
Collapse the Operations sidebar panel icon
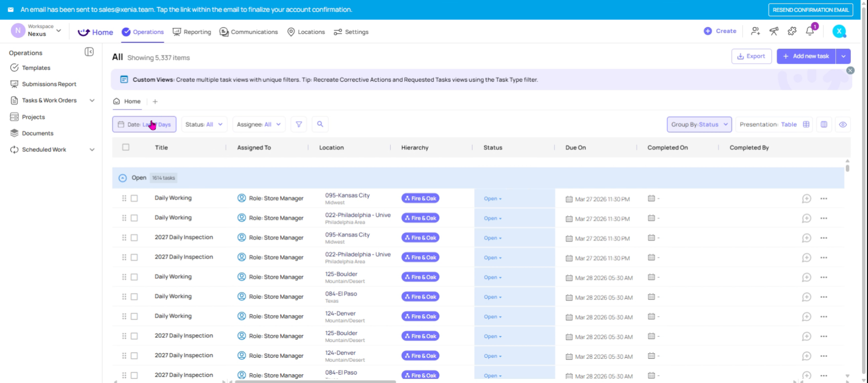pyautogui.click(x=89, y=52)
